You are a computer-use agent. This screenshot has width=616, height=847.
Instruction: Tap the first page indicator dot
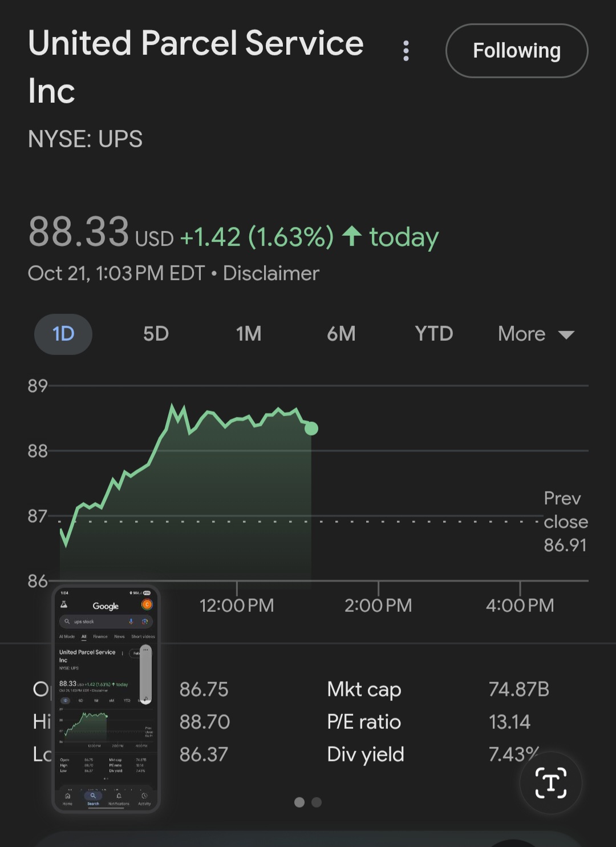click(299, 802)
